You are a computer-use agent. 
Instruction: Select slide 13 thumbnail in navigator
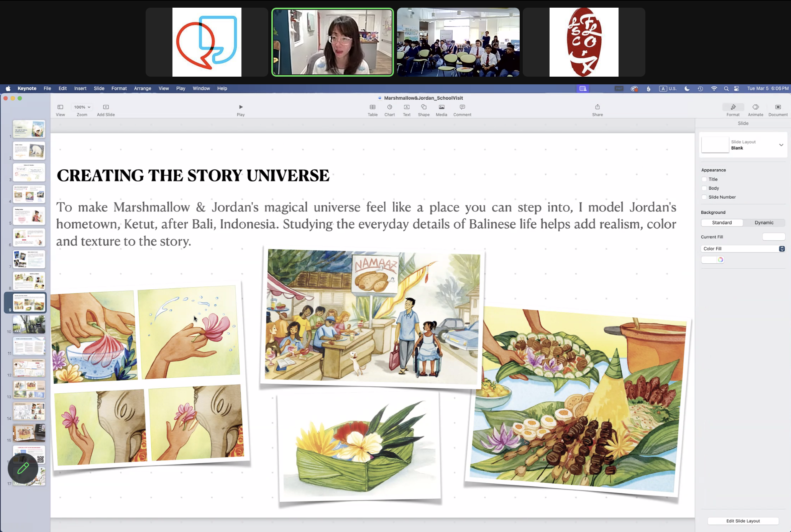(29, 390)
